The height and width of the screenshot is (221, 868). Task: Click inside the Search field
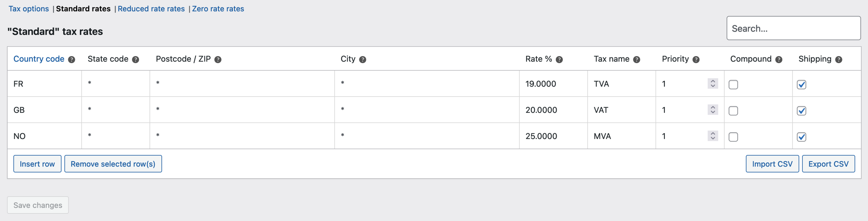tap(794, 28)
